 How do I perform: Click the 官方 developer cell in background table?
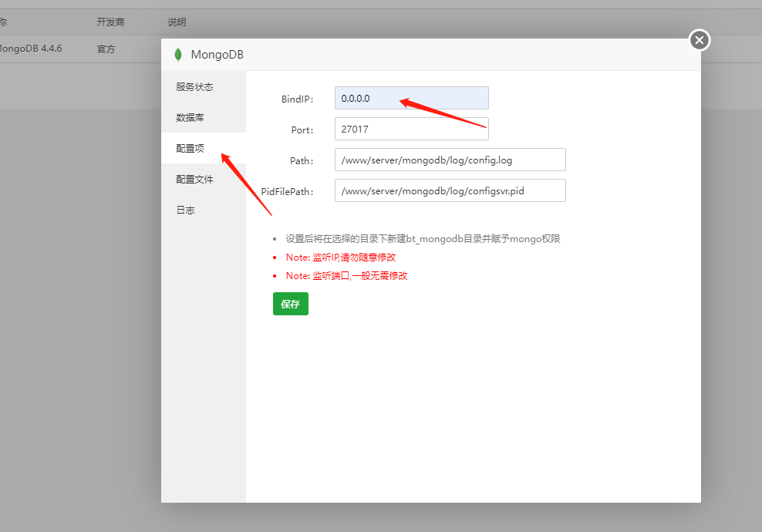tap(106, 49)
